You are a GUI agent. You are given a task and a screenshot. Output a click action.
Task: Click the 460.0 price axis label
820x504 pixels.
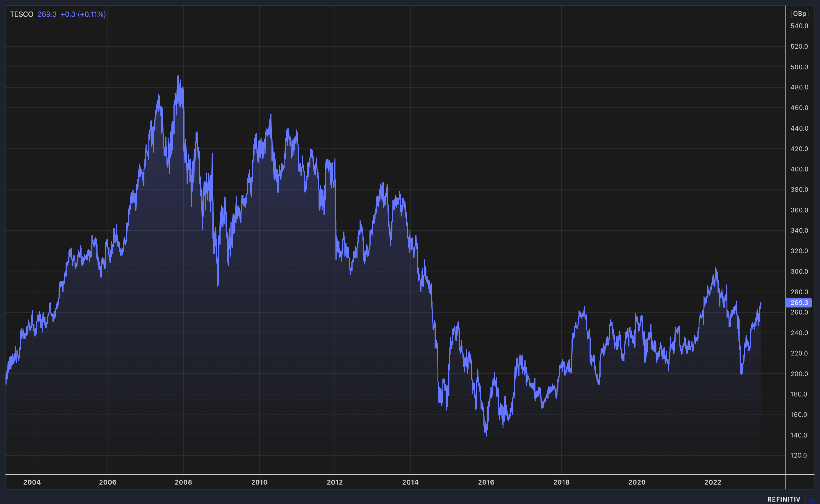799,108
